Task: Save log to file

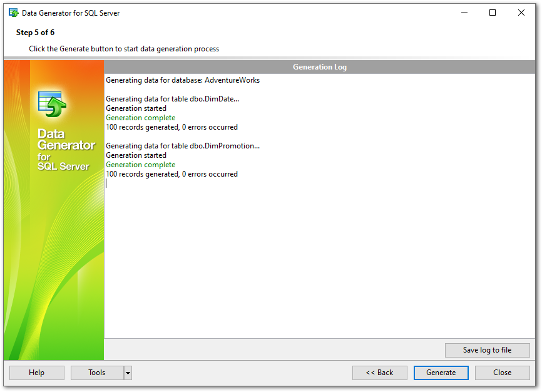Action: click(487, 350)
